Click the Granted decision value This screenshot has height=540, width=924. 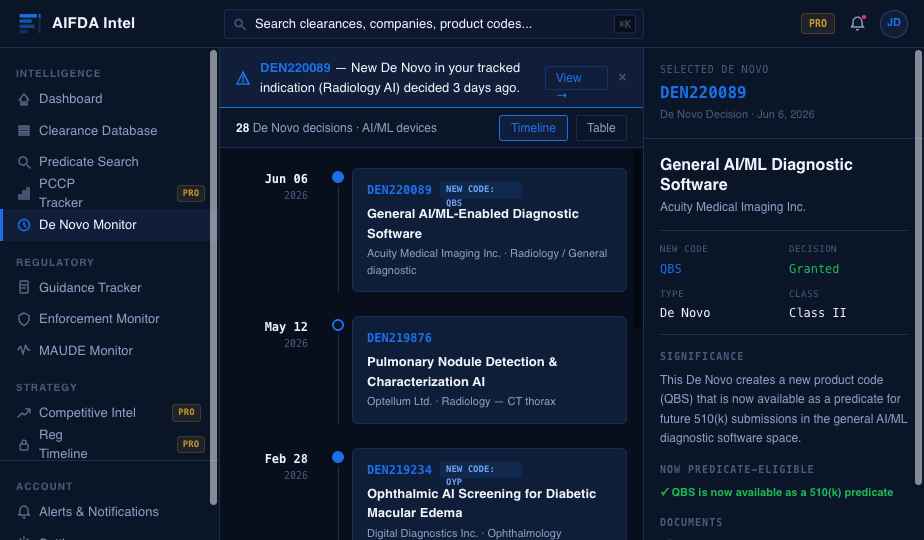813,269
